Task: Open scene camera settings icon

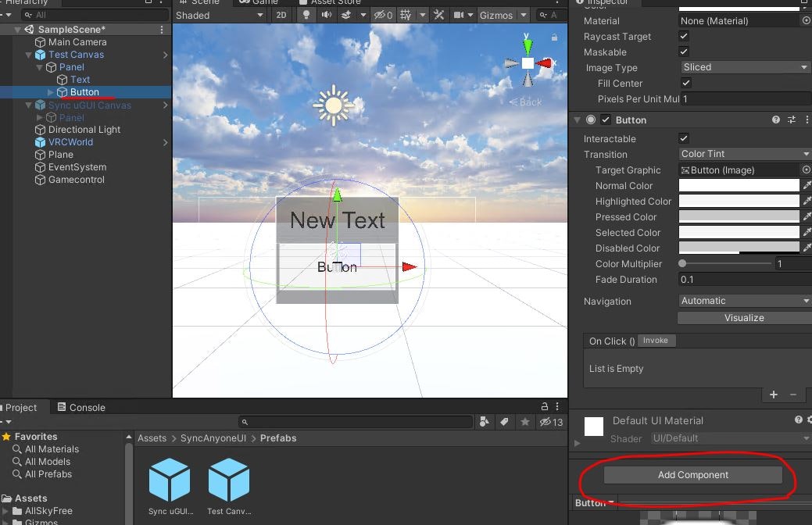Action: 460,15
